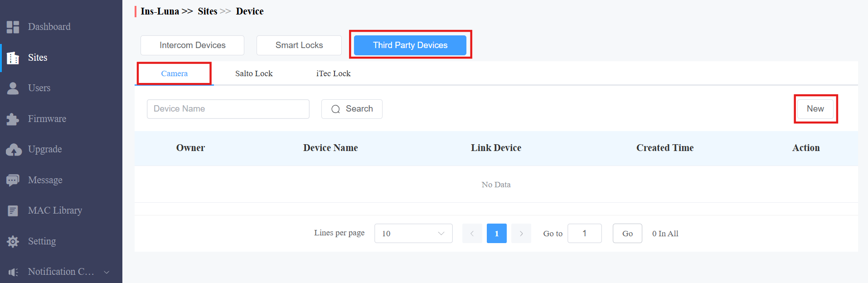Open the Dashboard sidebar icon
The height and width of the screenshot is (283, 868).
point(13,27)
